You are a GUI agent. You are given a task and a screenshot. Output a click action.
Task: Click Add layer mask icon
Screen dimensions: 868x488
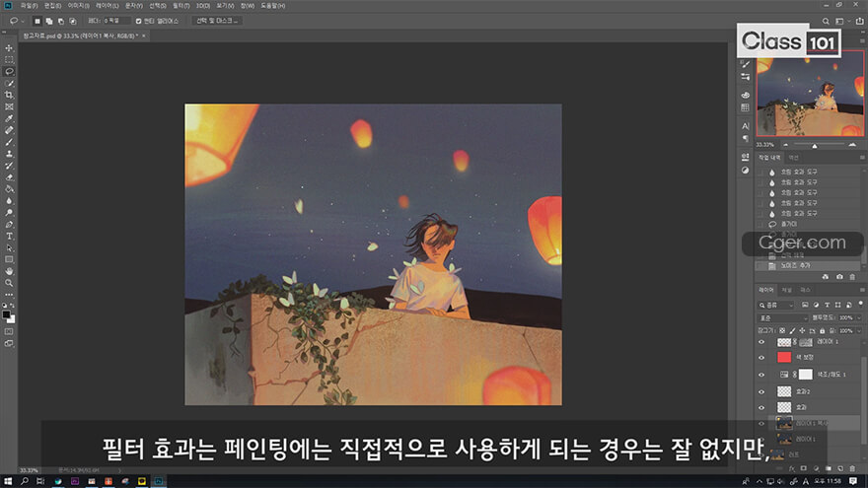click(x=804, y=468)
